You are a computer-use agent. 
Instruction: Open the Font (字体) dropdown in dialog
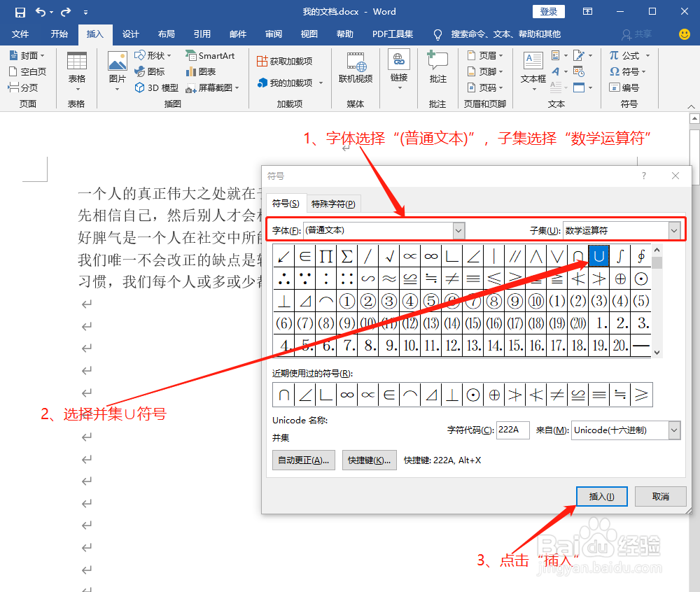point(458,231)
